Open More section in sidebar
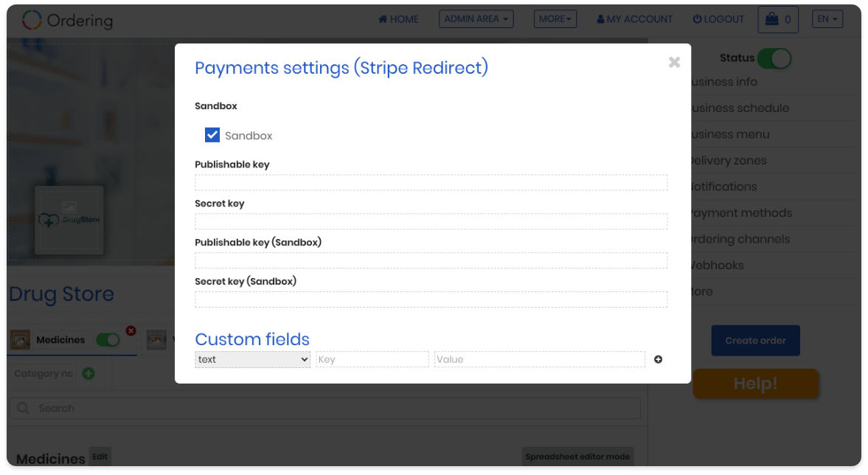This screenshot has height=475, width=868. click(702, 292)
